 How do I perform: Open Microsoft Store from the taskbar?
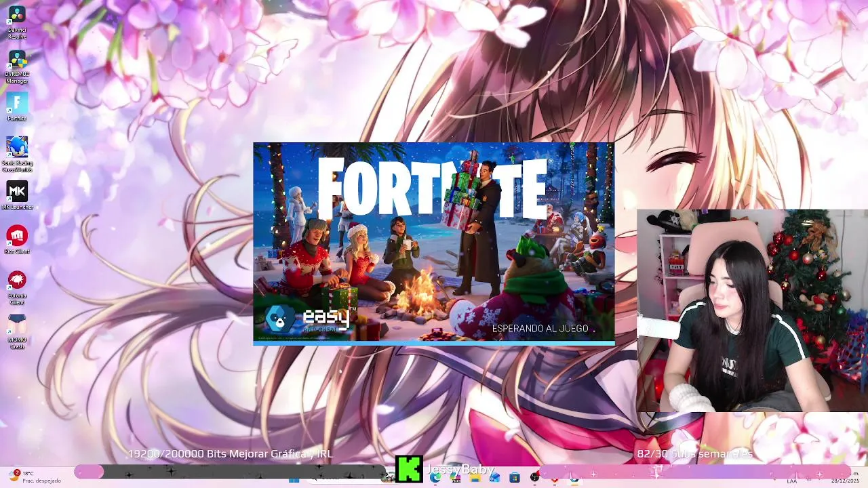click(515, 478)
